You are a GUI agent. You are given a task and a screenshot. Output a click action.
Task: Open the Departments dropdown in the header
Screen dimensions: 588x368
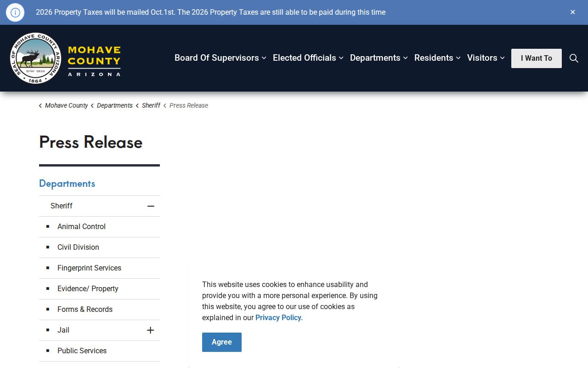(x=379, y=58)
